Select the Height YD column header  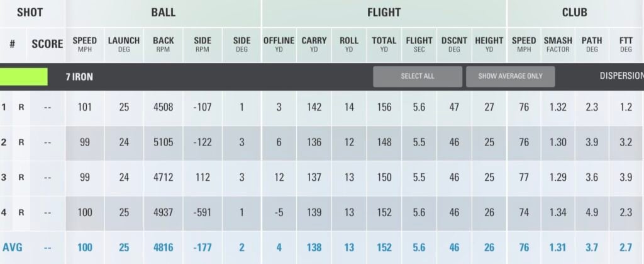(x=489, y=44)
